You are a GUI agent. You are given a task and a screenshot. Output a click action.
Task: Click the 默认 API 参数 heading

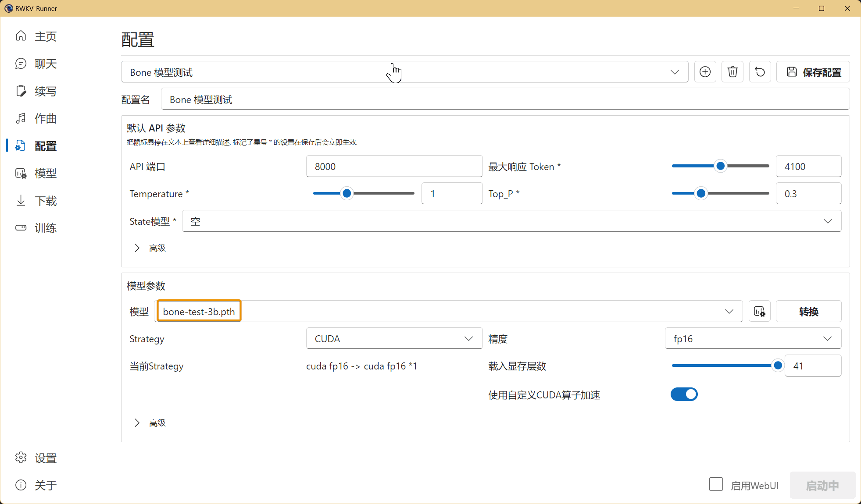[156, 128]
